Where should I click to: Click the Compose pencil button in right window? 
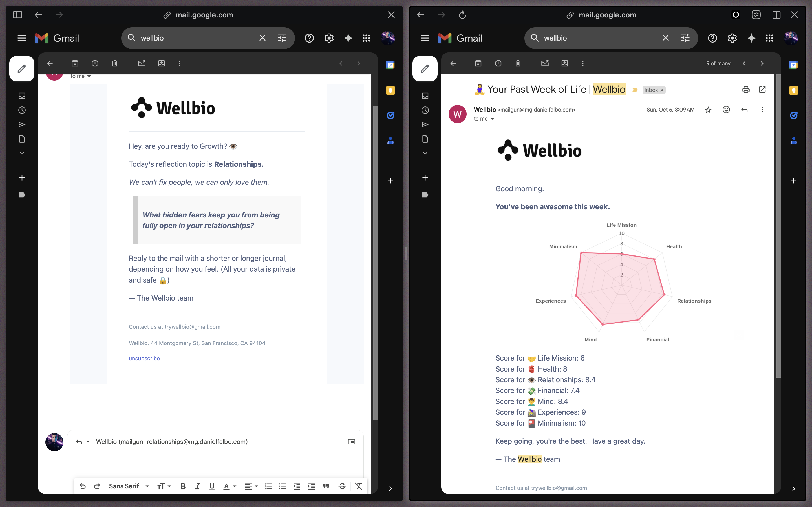pos(425,69)
